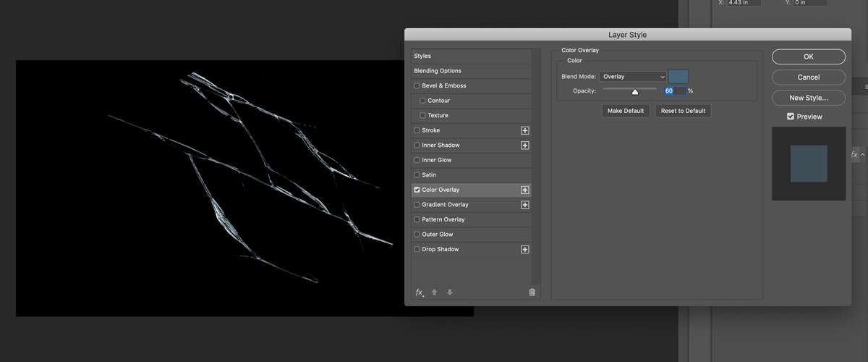Enable the Pattern Overlay checkbox
The width and height of the screenshot is (868, 362).
pyautogui.click(x=417, y=219)
